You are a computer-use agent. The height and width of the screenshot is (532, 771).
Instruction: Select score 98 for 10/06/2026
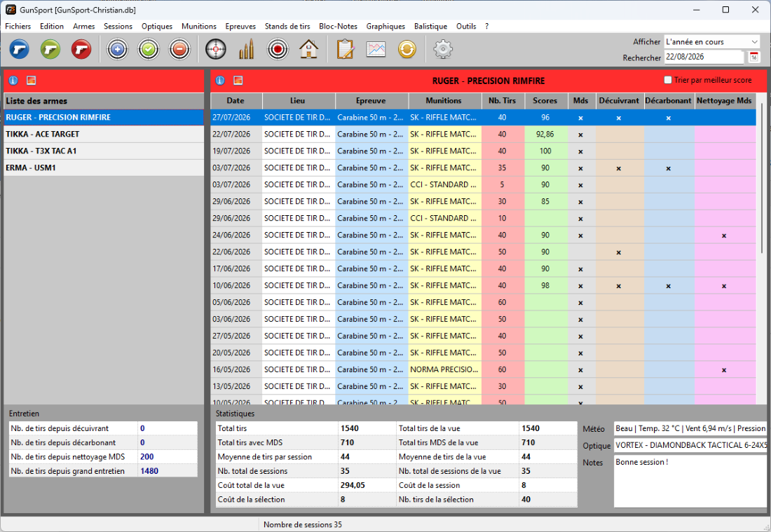point(545,285)
